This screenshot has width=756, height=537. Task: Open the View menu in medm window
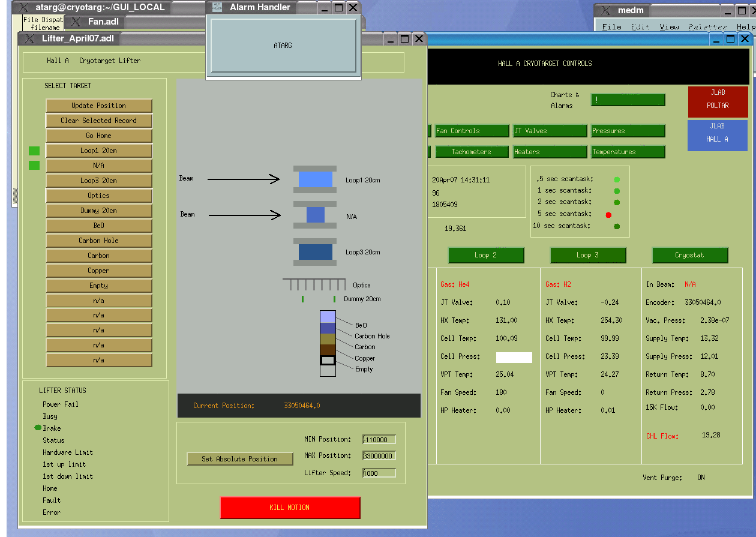(669, 27)
